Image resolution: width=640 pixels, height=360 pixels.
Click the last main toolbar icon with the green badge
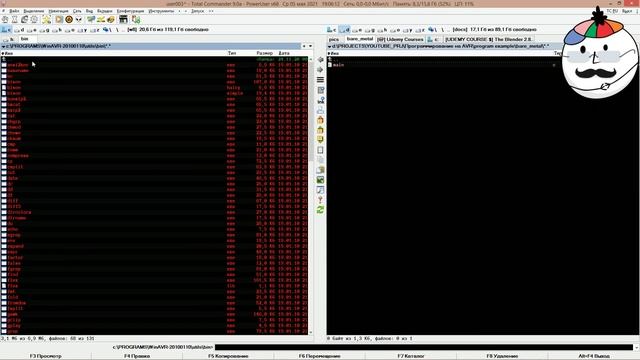pyautogui.click(x=136, y=20)
